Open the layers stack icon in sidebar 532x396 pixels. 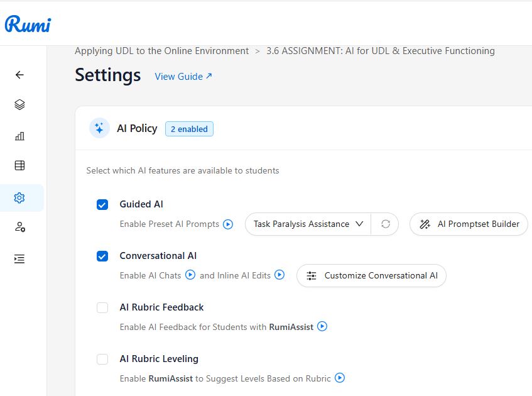[x=19, y=104]
